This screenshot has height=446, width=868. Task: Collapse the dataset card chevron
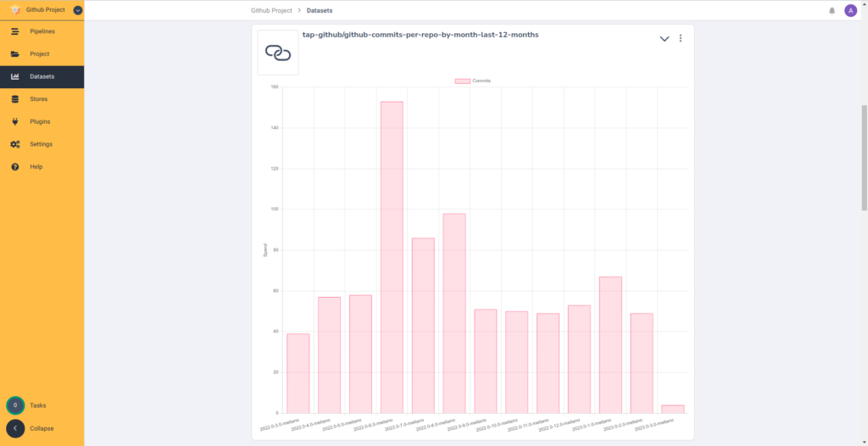pos(665,39)
